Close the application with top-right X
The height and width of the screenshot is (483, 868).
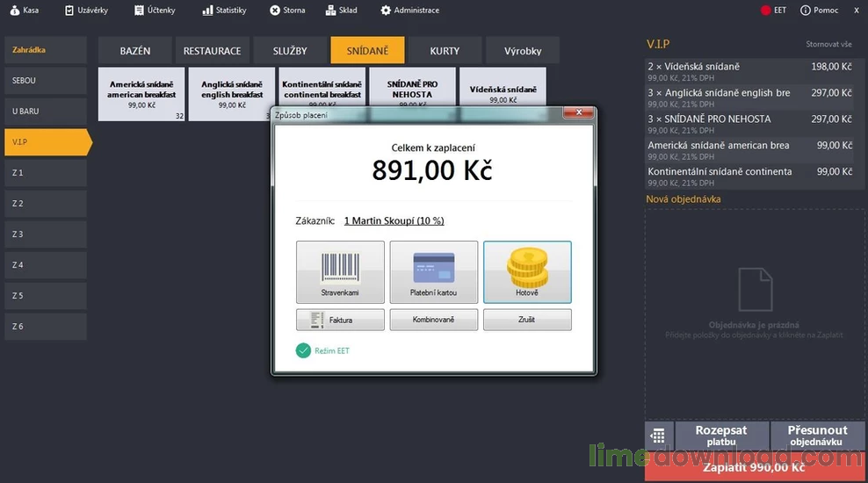[x=857, y=10]
